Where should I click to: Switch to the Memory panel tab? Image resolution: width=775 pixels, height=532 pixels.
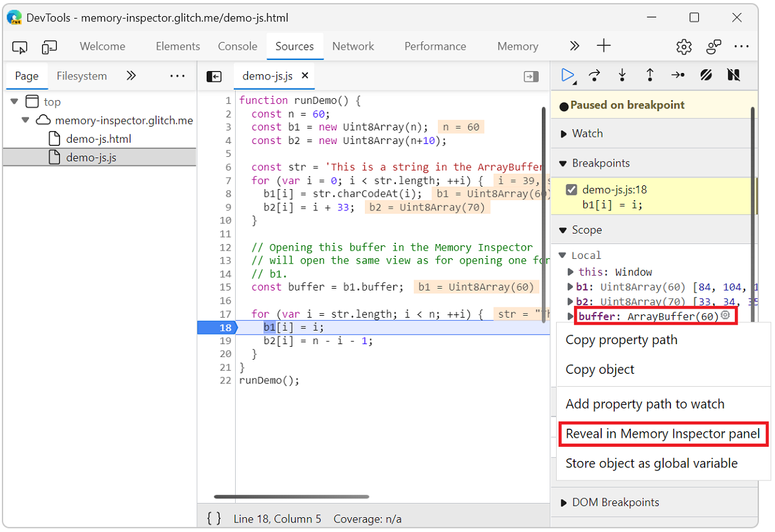pyautogui.click(x=517, y=46)
